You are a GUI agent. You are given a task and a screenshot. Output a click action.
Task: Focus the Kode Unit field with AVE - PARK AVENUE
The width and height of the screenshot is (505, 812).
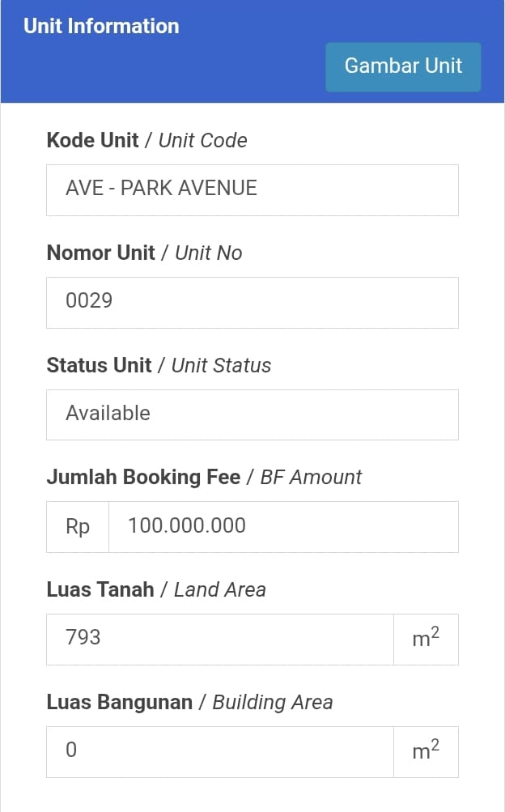click(252, 189)
